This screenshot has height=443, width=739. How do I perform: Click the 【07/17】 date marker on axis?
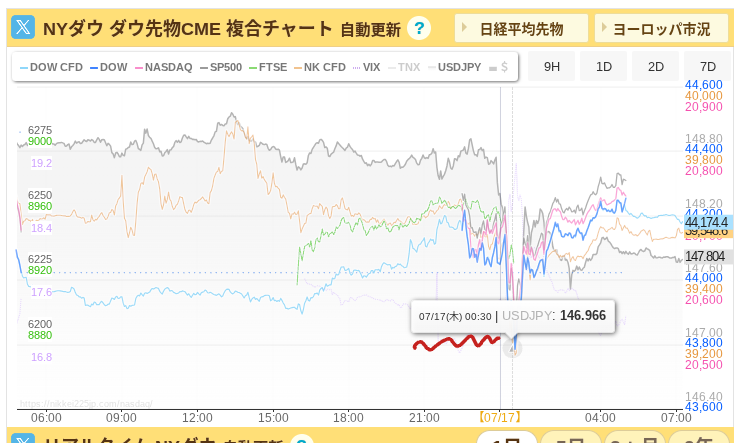(x=500, y=418)
